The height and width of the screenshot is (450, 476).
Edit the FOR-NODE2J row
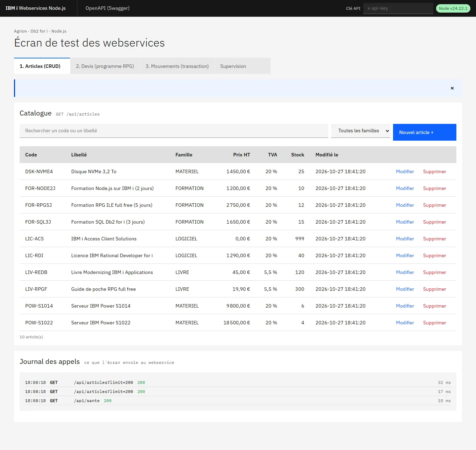tap(405, 188)
